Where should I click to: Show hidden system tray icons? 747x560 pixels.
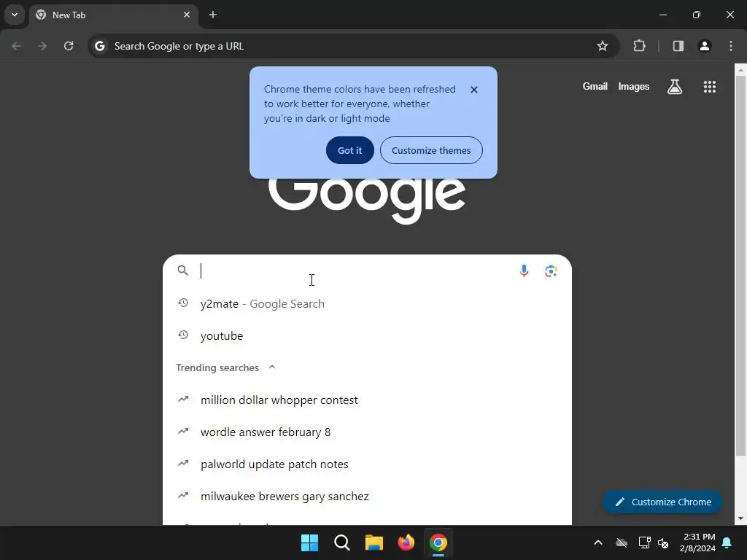tap(598, 542)
